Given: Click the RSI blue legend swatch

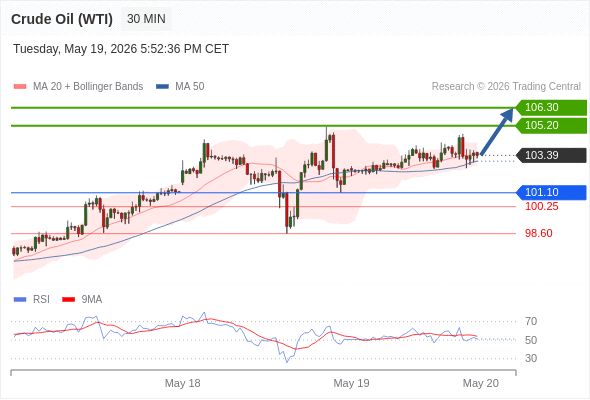Looking at the screenshot, I should click(20, 300).
